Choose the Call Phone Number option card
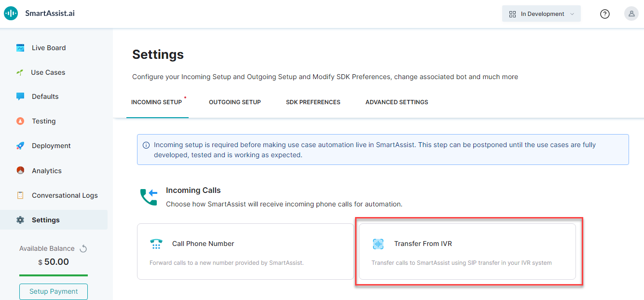644x300 pixels. [246, 251]
